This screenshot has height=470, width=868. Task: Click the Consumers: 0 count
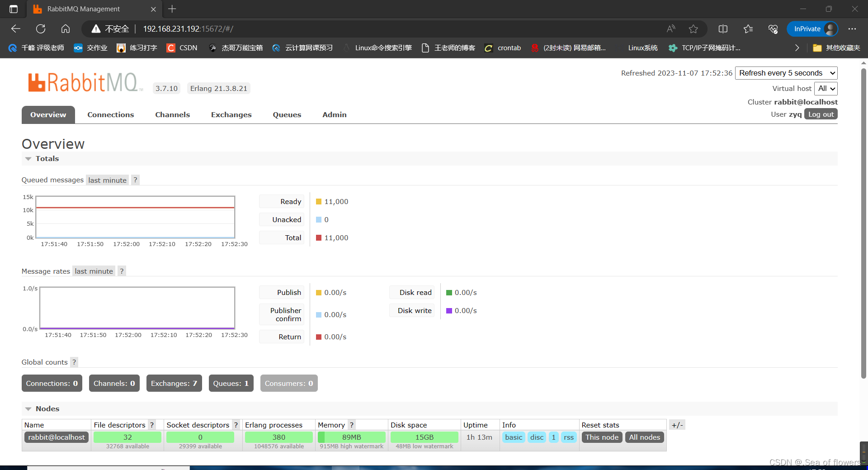pyautogui.click(x=289, y=384)
